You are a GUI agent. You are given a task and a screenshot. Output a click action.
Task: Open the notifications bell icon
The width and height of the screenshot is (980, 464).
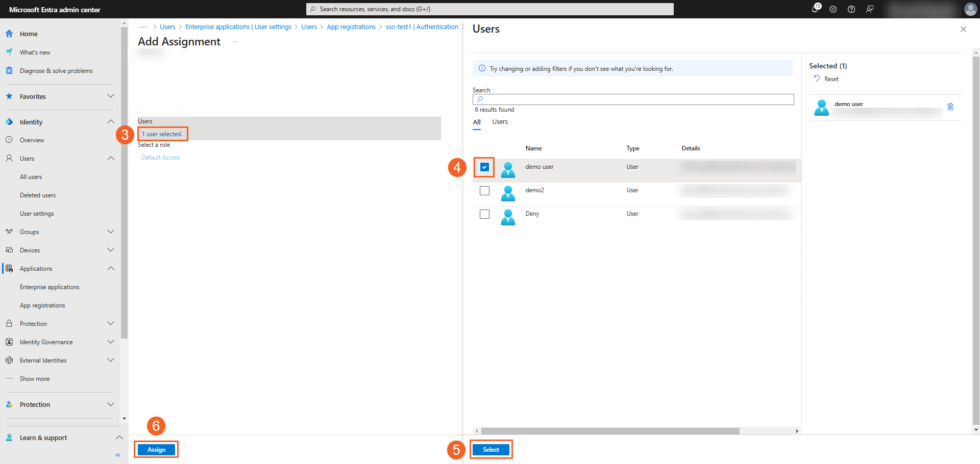click(815, 9)
